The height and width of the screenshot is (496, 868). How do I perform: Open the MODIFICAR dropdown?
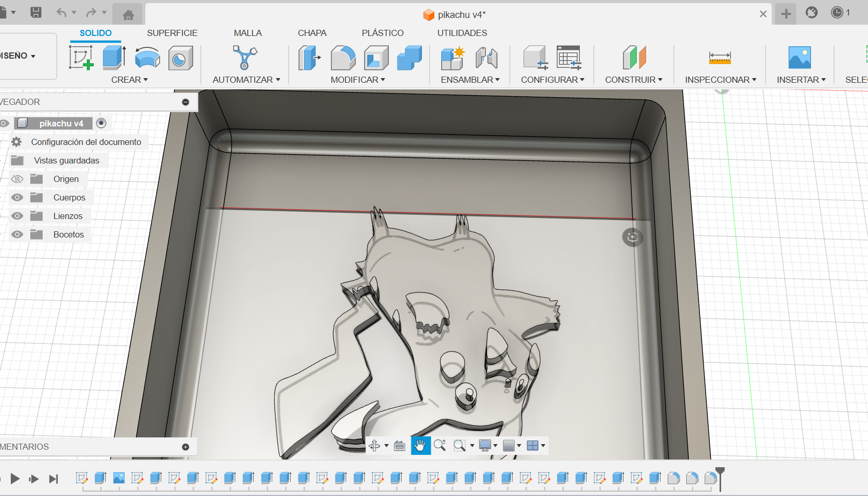tap(357, 80)
